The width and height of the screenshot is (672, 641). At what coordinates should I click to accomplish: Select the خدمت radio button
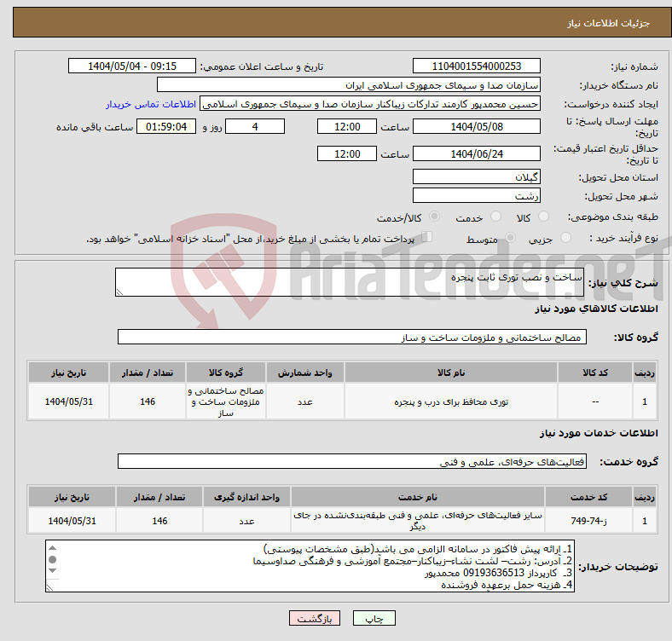point(495,217)
